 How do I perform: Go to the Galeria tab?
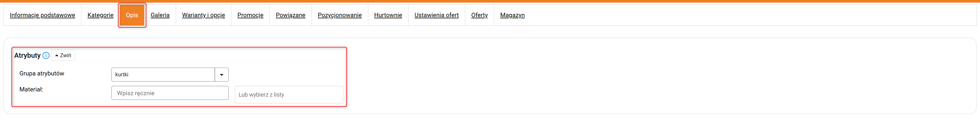(160, 15)
